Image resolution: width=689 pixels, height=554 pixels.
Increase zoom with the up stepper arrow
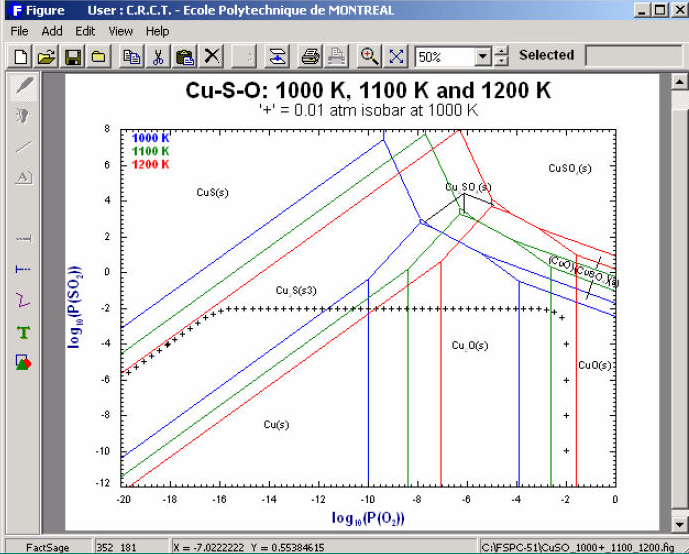(501, 51)
